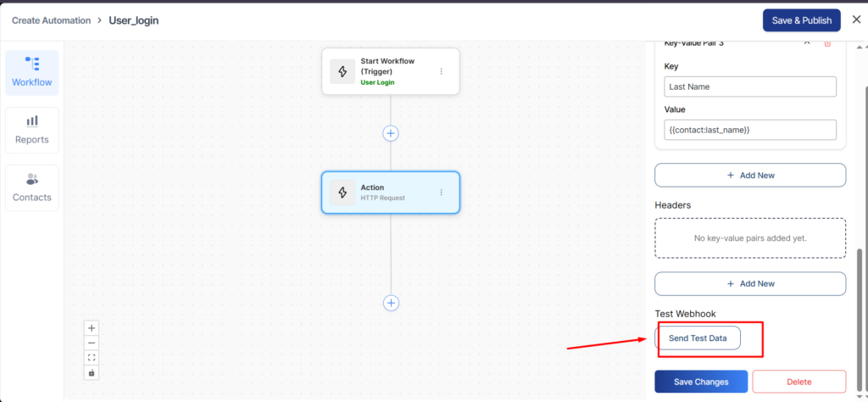
Task: Click the Key field containing Last Name
Action: tap(750, 87)
